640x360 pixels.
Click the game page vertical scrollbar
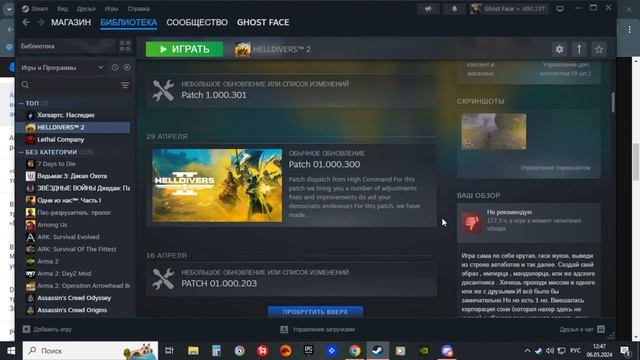pos(613,102)
